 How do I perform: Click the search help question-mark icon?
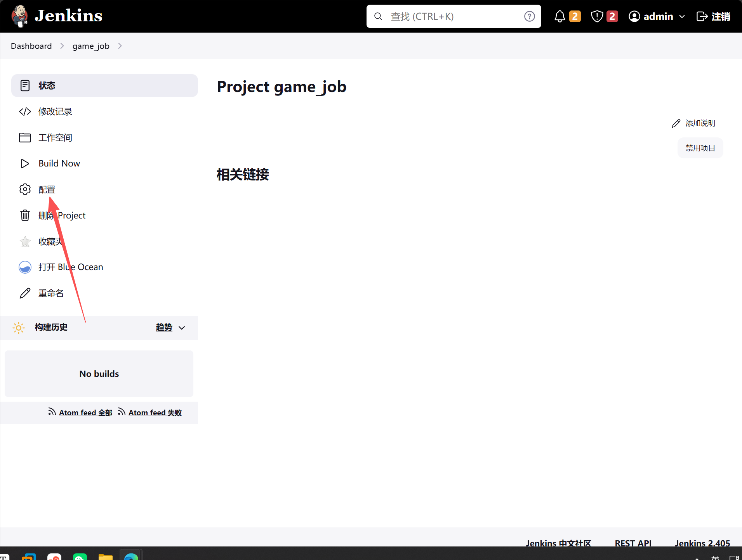coord(529,16)
